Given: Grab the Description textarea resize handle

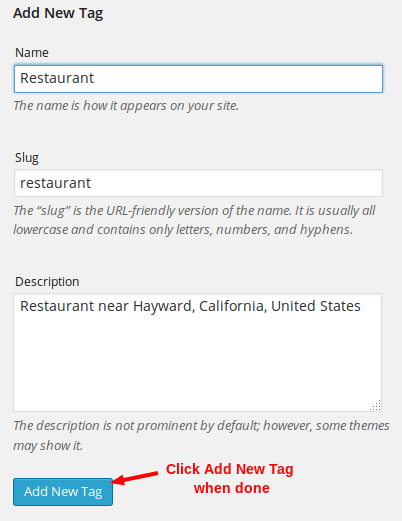Looking at the screenshot, I should pos(376,406).
